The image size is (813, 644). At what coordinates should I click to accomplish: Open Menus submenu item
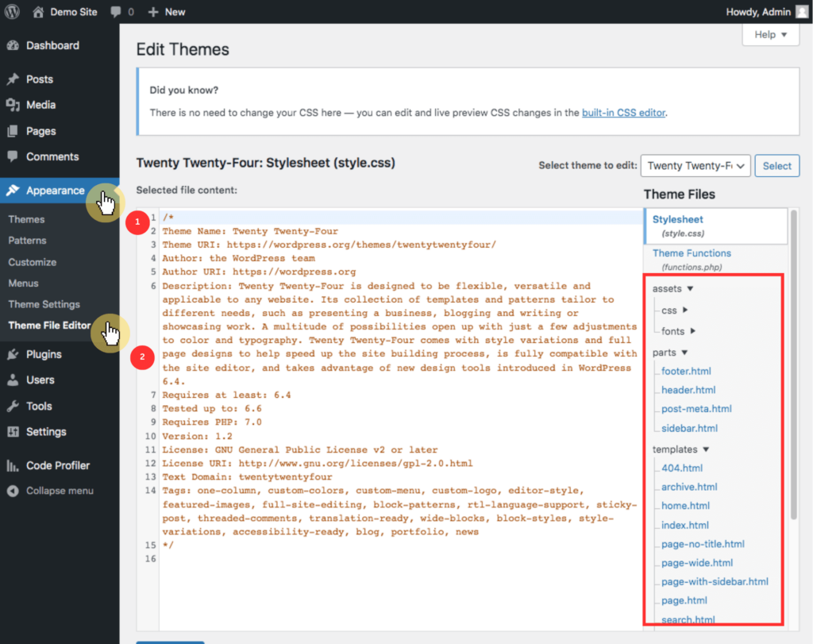point(23,283)
